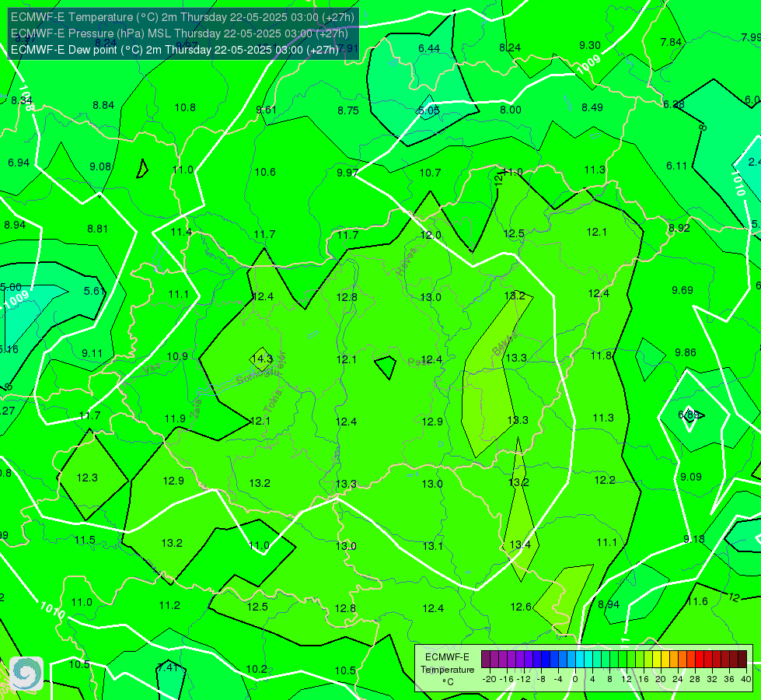Click the 14.3 temperature value
The height and width of the screenshot is (700, 761).
point(262,359)
